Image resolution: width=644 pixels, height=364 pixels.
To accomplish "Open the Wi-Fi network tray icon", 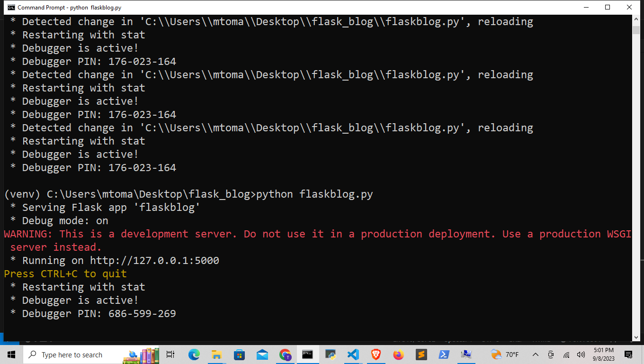I will click(566, 355).
